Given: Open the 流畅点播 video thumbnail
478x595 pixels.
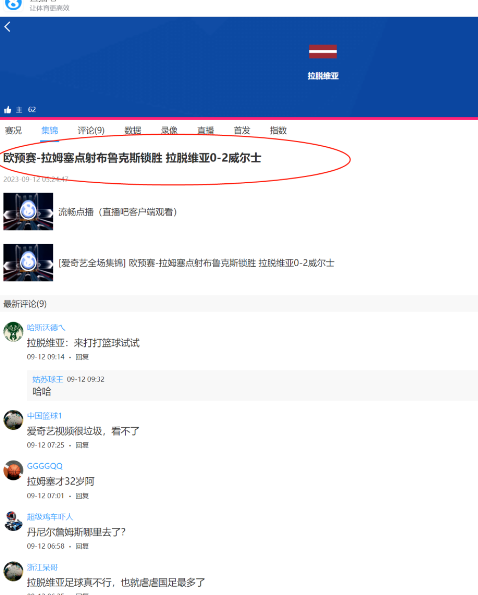Looking at the screenshot, I should (x=28, y=211).
